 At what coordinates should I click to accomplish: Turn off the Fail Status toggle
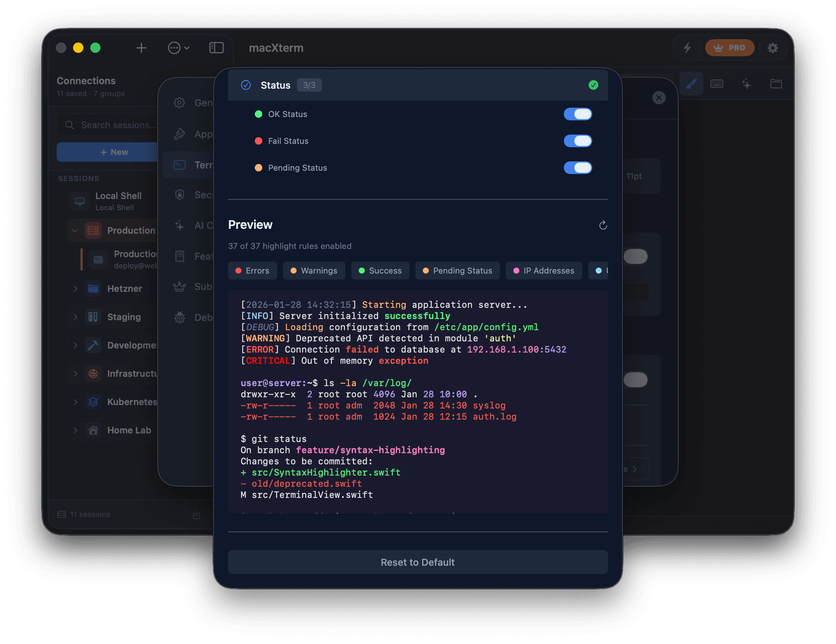click(578, 141)
